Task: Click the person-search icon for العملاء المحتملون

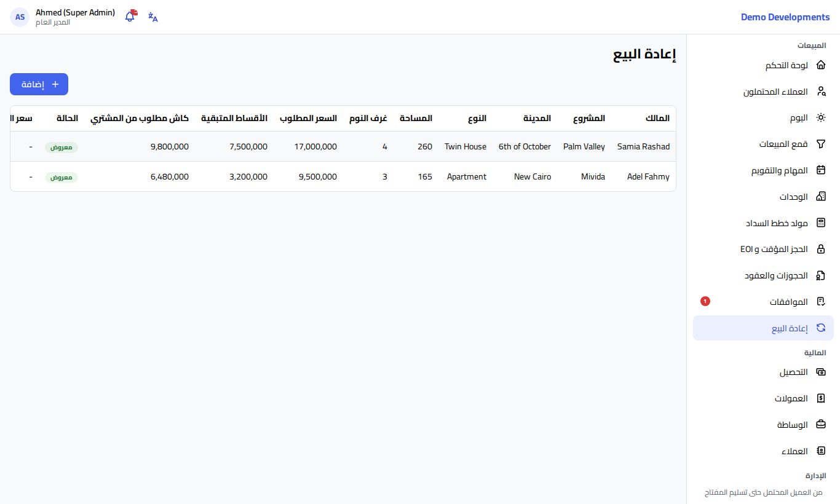Action: coord(820,92)
